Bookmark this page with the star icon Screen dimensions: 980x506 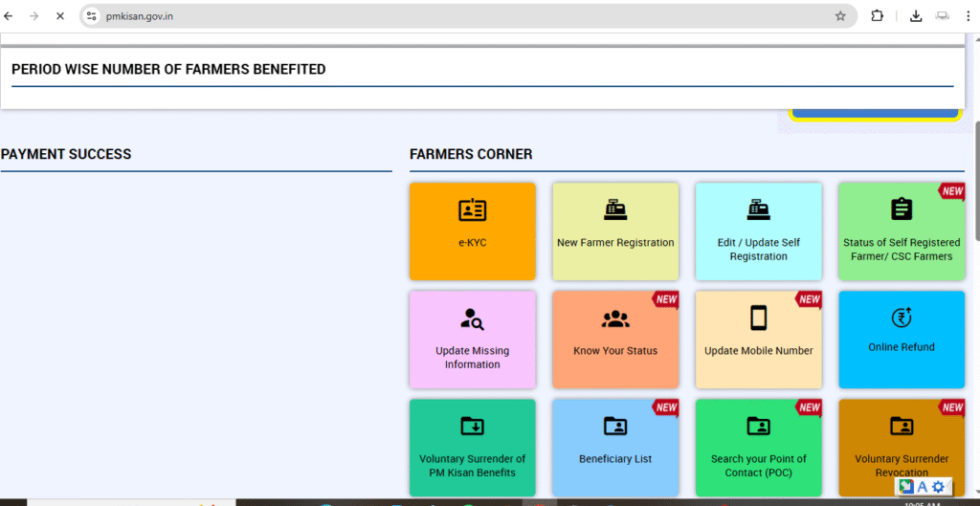tap(840, 16)
